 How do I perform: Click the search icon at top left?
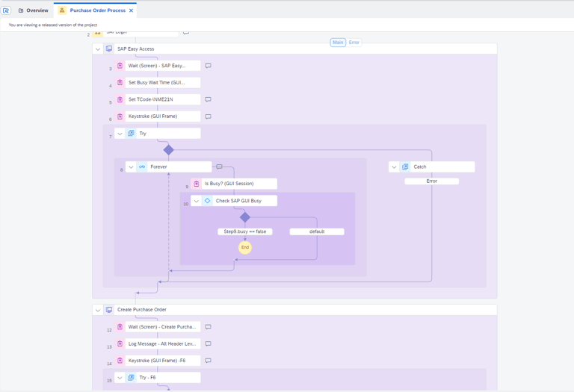pos(6,10)
